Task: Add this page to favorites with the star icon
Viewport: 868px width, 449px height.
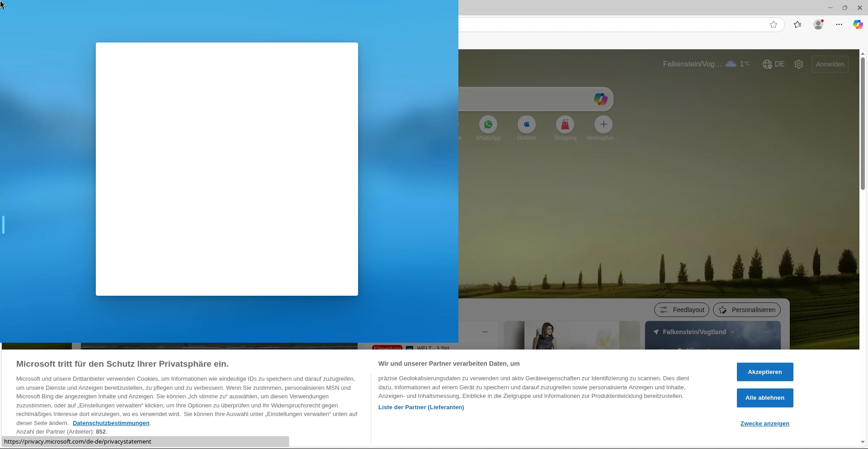Action: click(x=774, y=25)
